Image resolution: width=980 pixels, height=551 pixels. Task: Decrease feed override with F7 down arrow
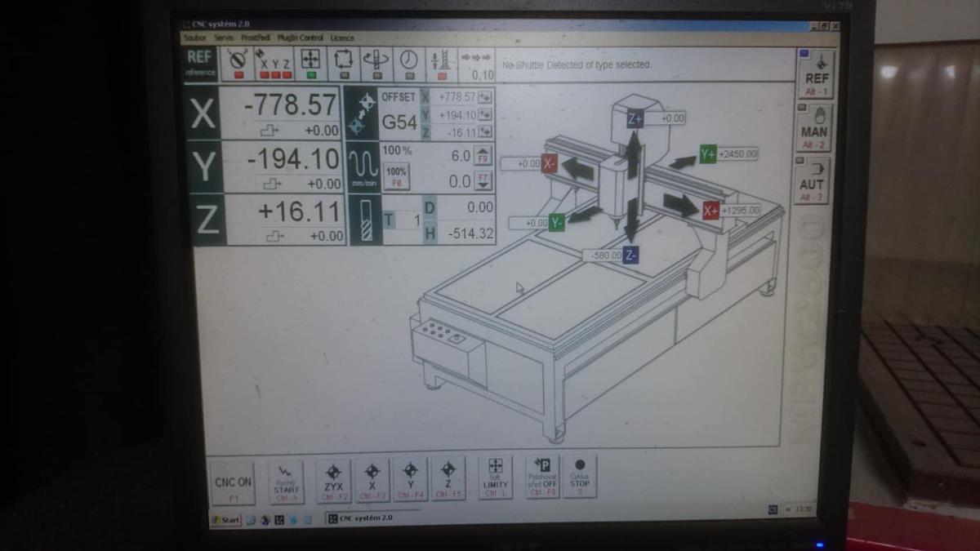click(x=483, y=180)
